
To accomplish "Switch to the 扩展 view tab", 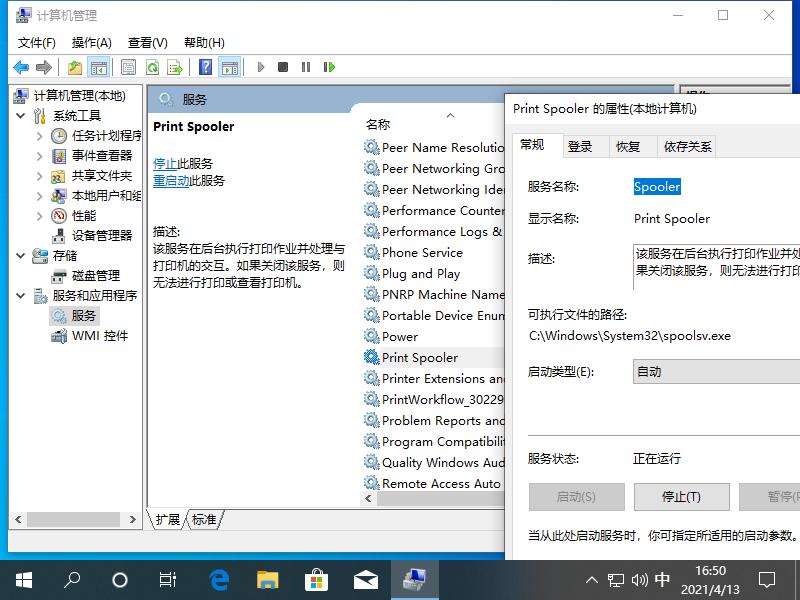I will (x=168, y=519).
